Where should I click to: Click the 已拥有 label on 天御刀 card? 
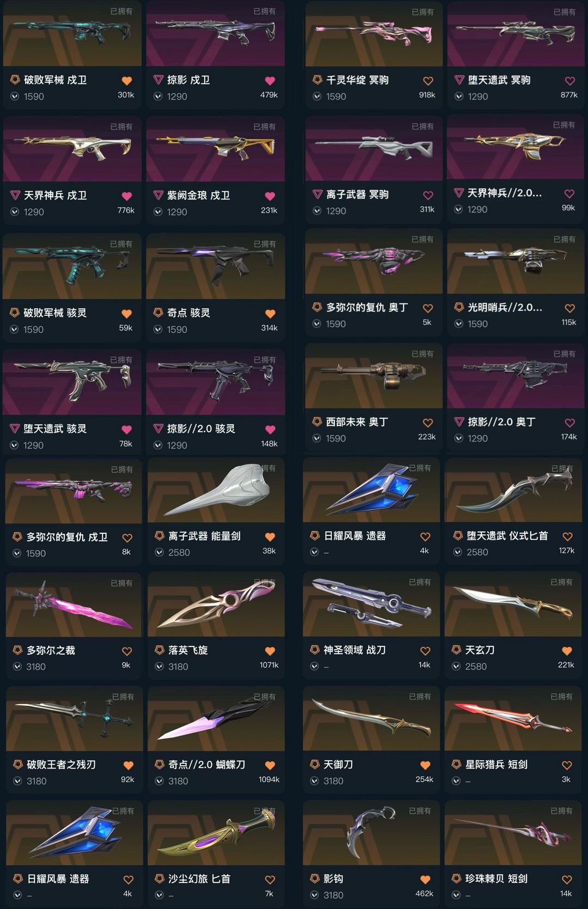420,697
